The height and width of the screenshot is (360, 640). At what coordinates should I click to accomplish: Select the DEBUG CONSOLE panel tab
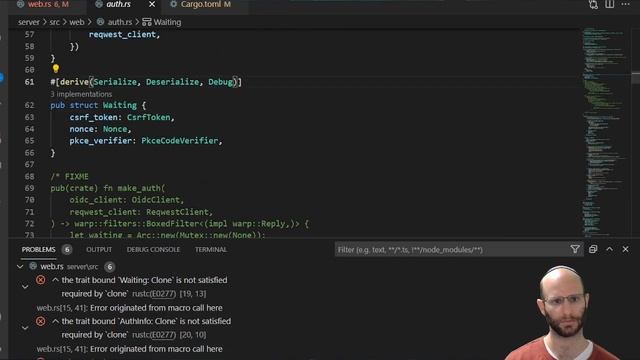pos(153,249)
